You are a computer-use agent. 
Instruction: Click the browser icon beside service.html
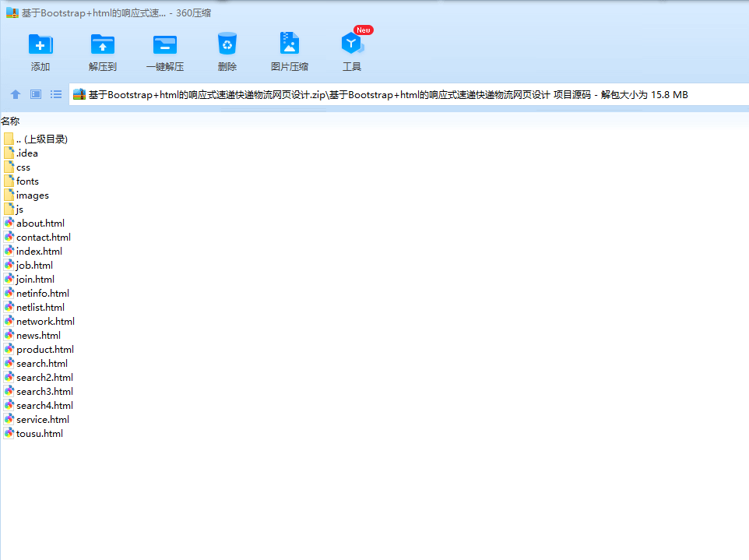(x=9, y=419)
